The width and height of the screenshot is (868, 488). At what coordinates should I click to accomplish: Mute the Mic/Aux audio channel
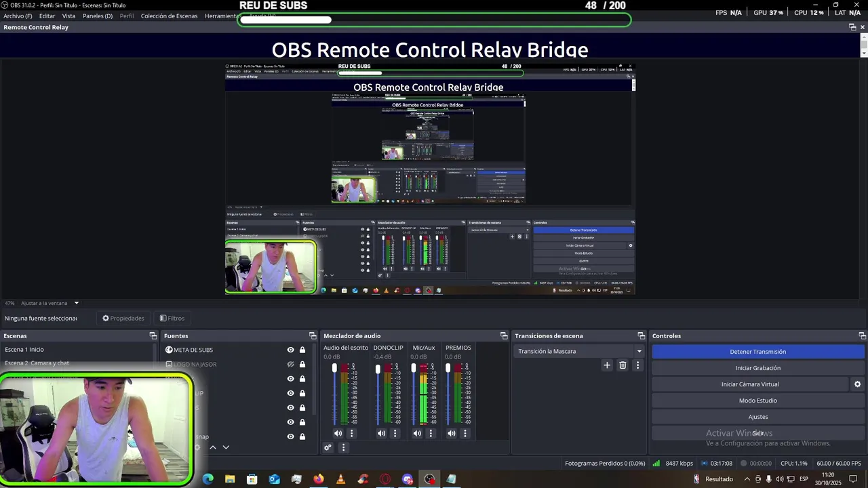click(417, 433)
